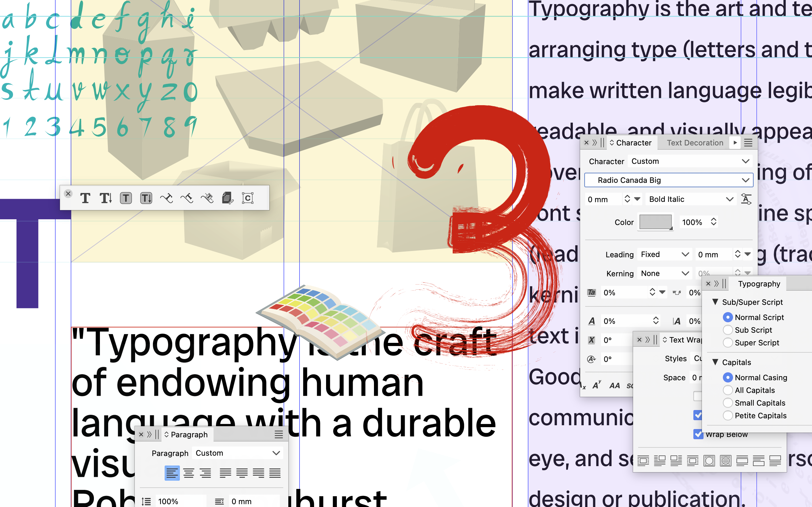Select the text-on-path tool with box

(207, 198)
